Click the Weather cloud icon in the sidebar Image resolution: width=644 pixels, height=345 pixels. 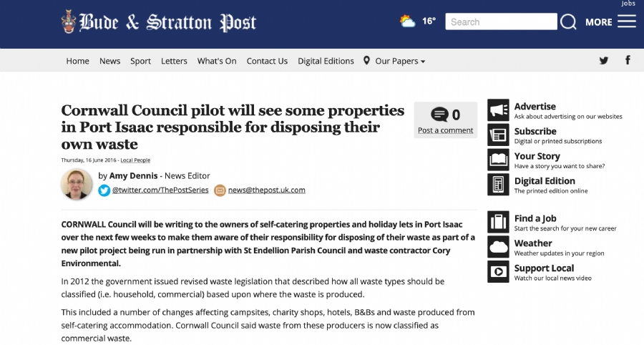pos(498,247)
